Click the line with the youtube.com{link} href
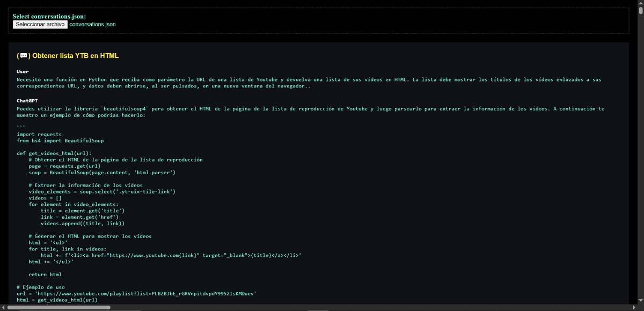This screenshot has width=644, height=311. tap(171, 255)
